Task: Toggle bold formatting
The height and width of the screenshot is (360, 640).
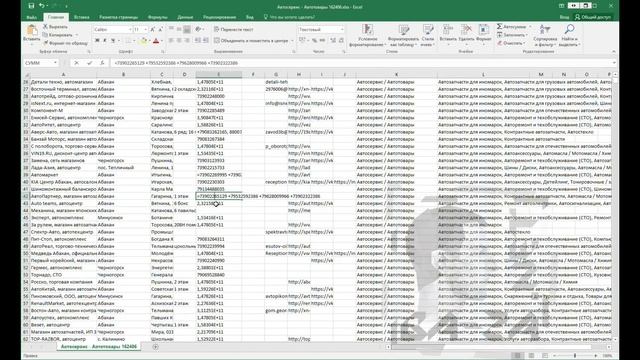Action: [x=97, y=40]
